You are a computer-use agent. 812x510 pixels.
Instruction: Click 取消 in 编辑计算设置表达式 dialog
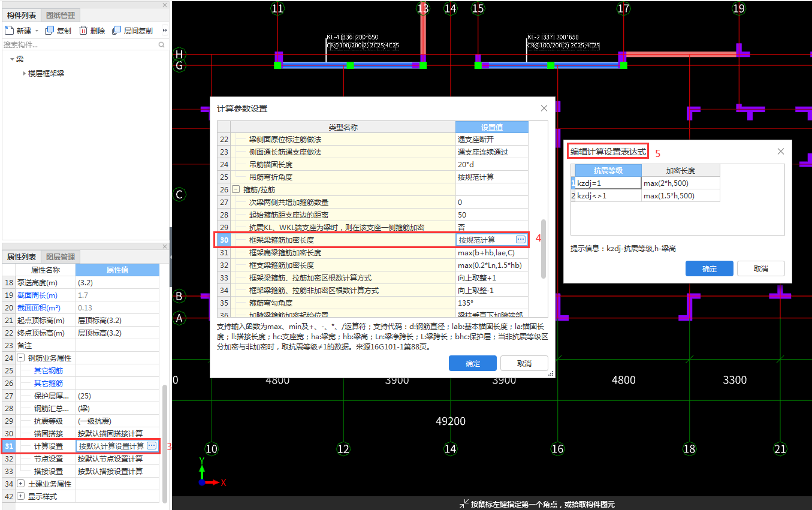(x=761, y=268)
